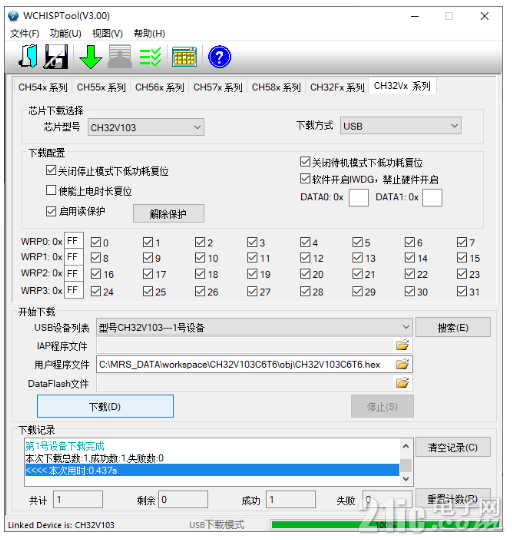Click the 清空记录(C) clear log button
512x540 pixels.
(453, 447)
